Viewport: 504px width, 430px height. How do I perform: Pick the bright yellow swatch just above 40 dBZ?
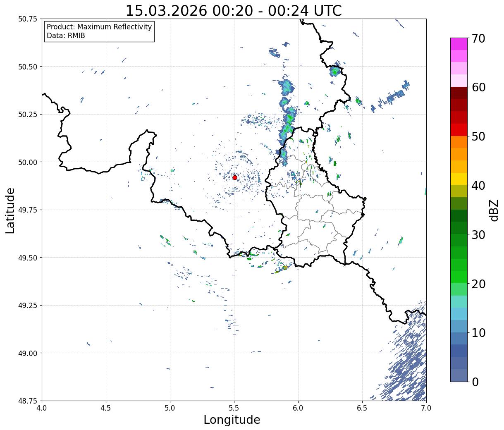[x=459, y=179]
